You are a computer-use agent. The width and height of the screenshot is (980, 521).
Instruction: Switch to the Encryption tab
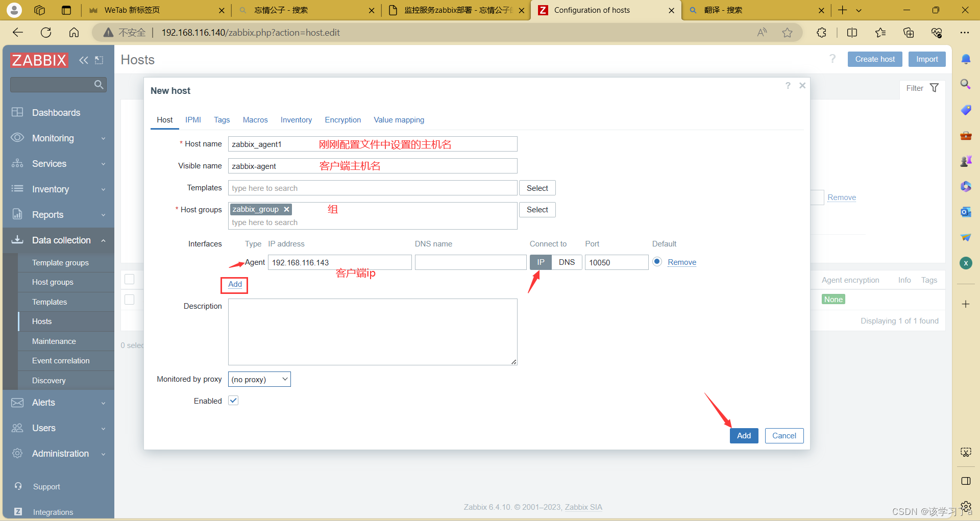[342, 120]
